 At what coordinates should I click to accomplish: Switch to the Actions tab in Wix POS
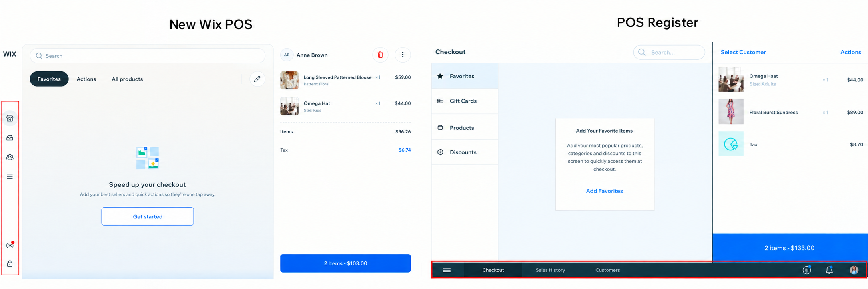click(86, 79)
